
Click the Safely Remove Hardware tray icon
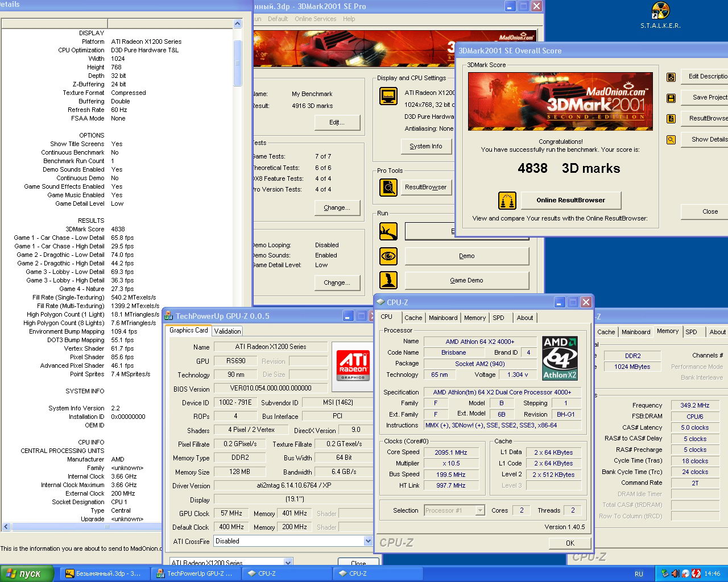pos(665,573)
